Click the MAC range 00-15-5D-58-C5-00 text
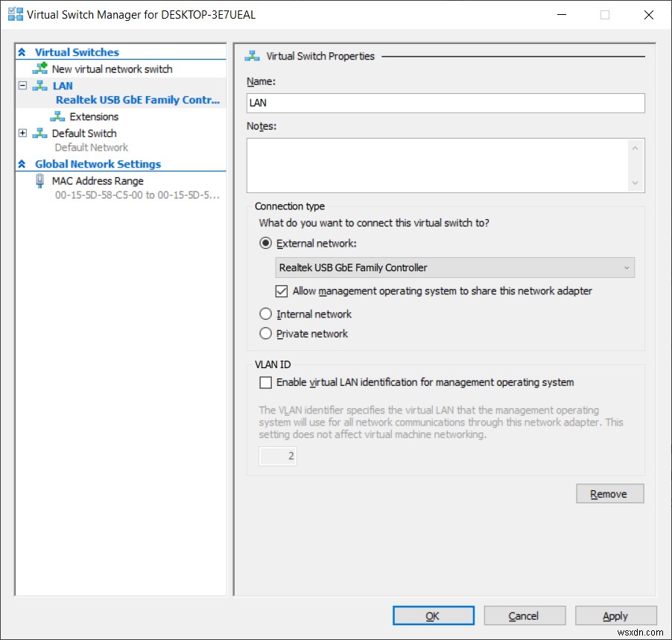 pos(137,195)
